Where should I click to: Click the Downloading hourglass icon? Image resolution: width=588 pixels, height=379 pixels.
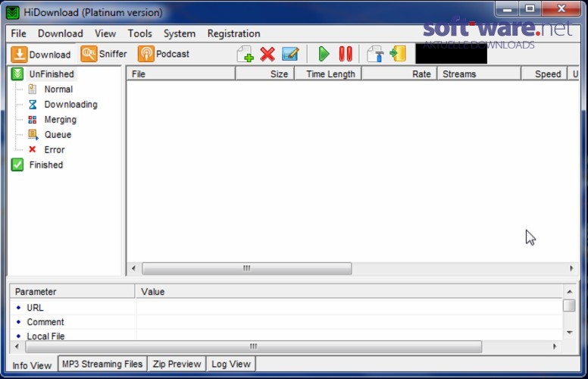[x=33, y=105]
